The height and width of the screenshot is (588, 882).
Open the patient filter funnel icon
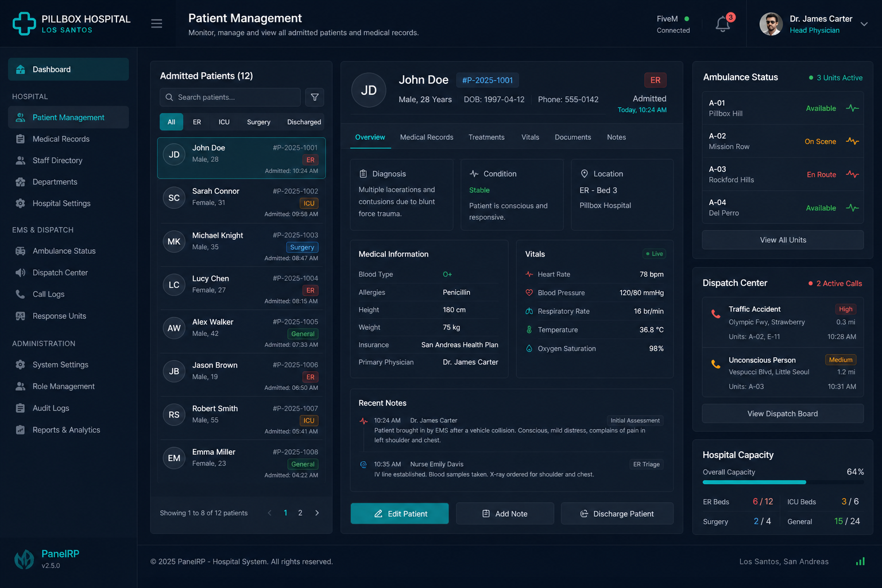[x=315, y=97]
